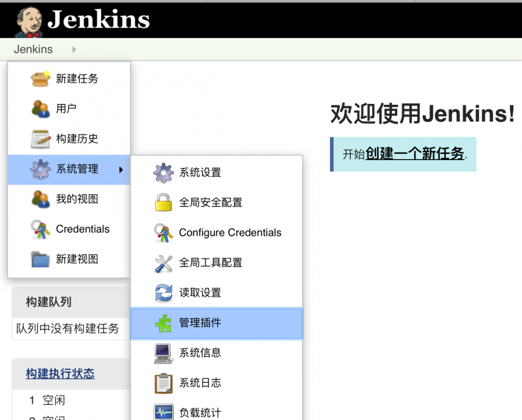
Task: Open 系统信息 via the computer icon
Action: (163, 353)
